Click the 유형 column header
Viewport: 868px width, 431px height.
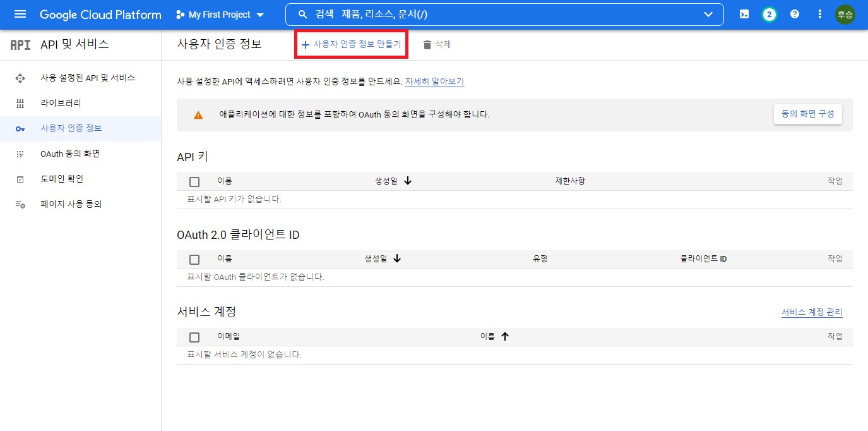[540, 259]
